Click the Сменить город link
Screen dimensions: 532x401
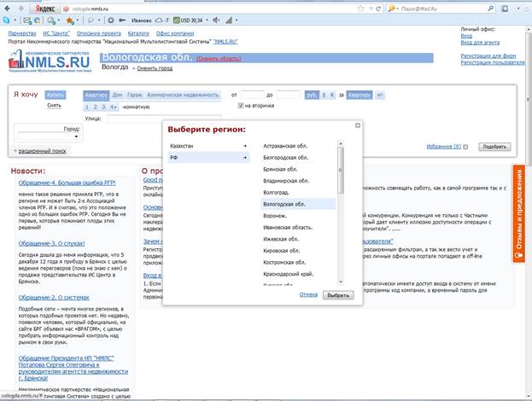[x=155, y=68]
